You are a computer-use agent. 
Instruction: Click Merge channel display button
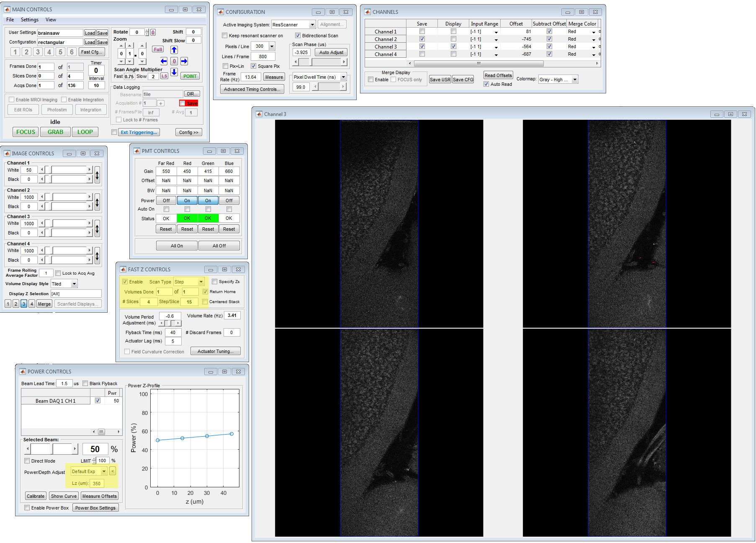point(44,304)
